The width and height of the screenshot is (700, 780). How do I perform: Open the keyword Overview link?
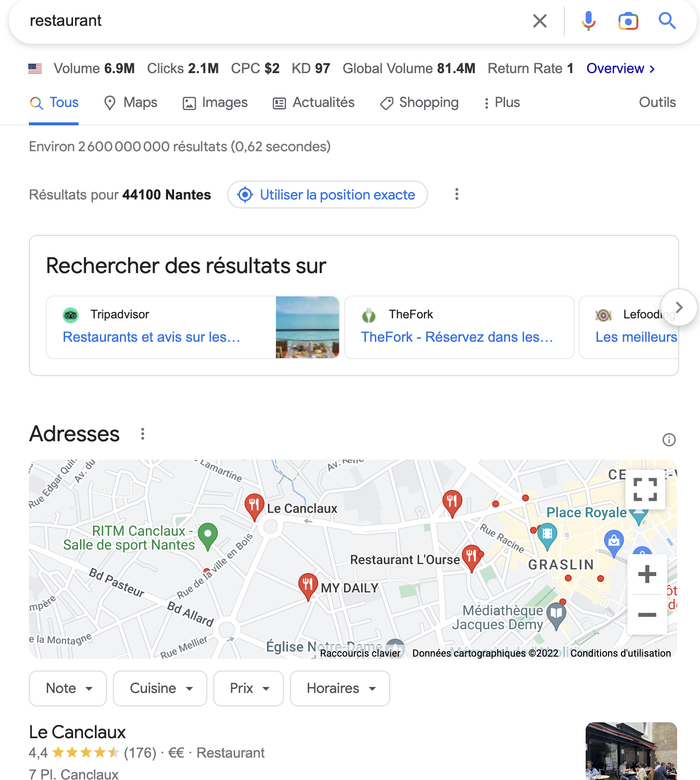tap(620, 68)
